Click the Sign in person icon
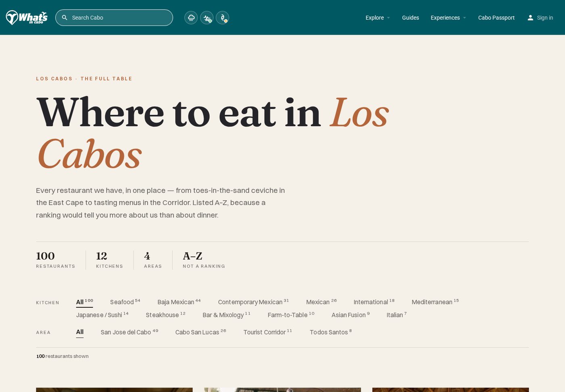This screenshot has height=392, width=565. 530,18
